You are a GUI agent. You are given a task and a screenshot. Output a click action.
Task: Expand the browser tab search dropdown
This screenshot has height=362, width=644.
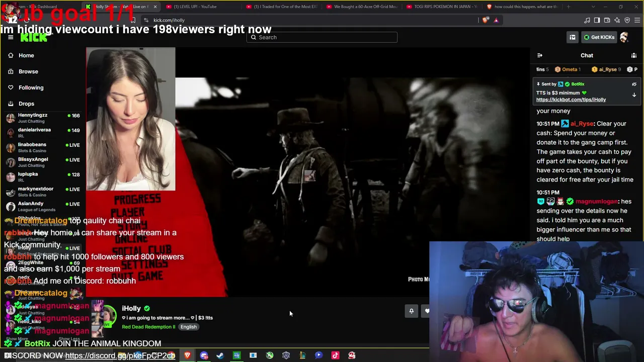pos(593,7)
